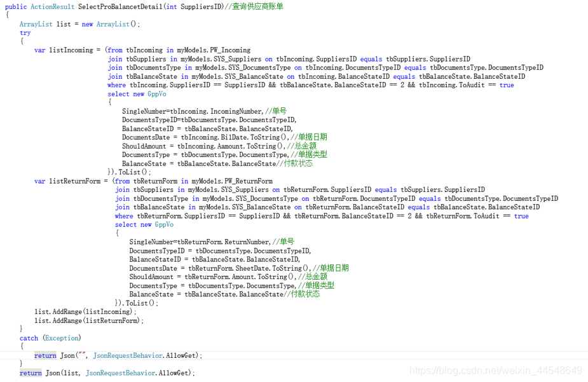Click the join on 'tbReturnForm.SuppliersID equals'

click(299, 189)
